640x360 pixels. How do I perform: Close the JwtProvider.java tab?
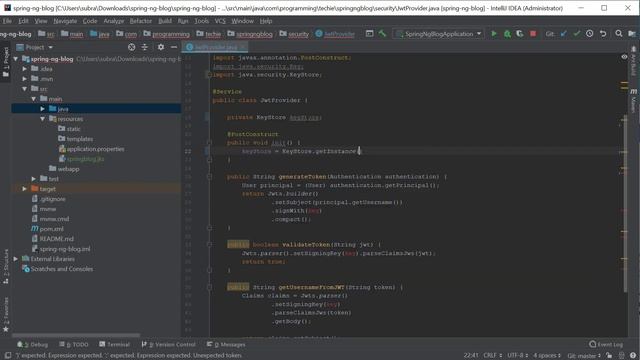click(x=243, y=47)
